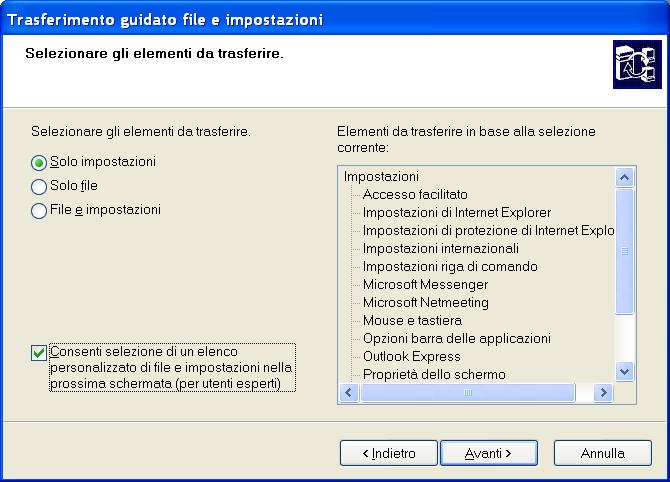Choose Proprietà dello schermo entry
The image size is (670, 482).
coord(434,374)
